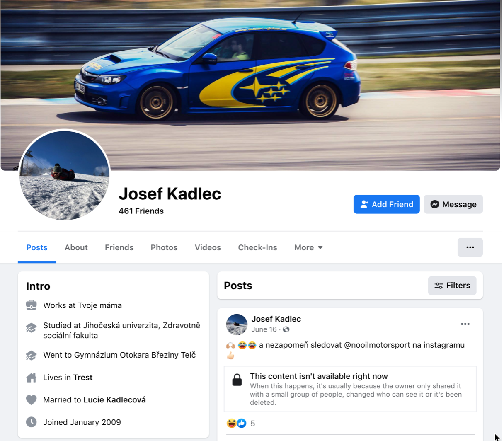The width and height of the screenshot is (504, 443).
Task: Click the Filters sliders button
Action: [x=452, y=286]
